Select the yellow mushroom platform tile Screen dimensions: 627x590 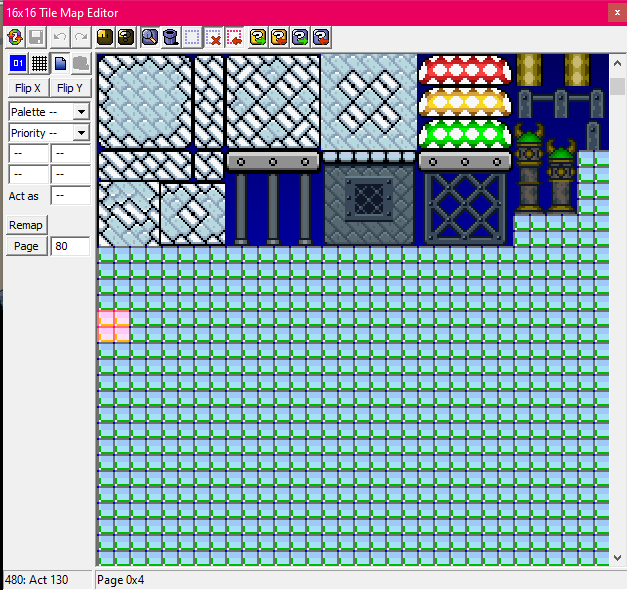click(x=465, y=102)
